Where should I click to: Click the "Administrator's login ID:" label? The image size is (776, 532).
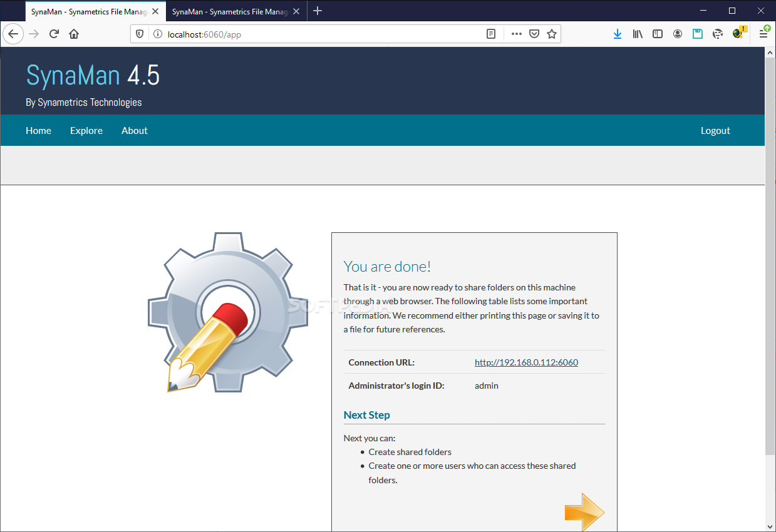click(x=396, y=386)
